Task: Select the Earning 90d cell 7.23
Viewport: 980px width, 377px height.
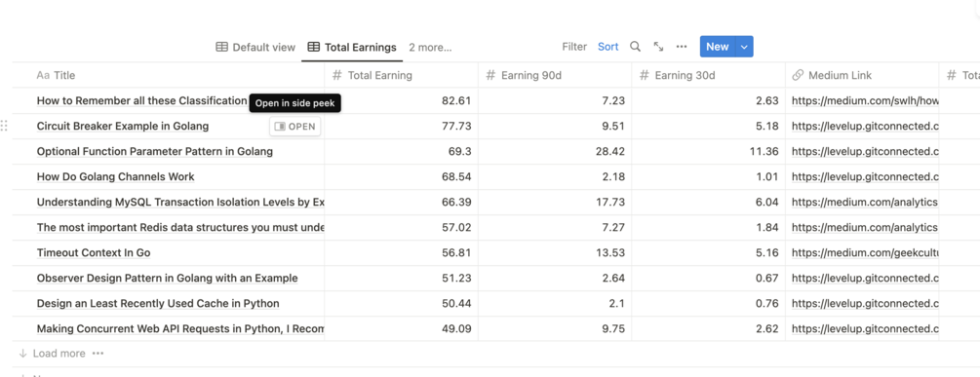Action: coord(555,100)
